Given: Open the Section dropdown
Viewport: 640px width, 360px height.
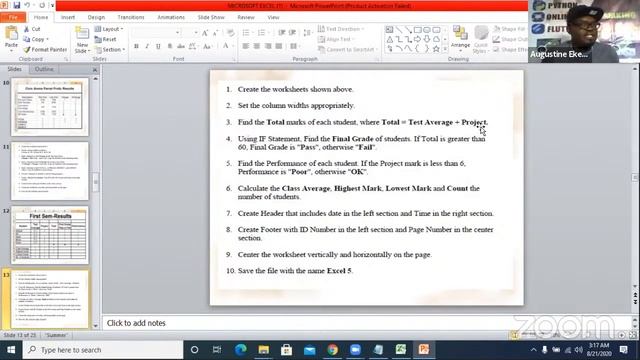Looking at the screenshot, I should pyautogui.click(x=110, y=49).
